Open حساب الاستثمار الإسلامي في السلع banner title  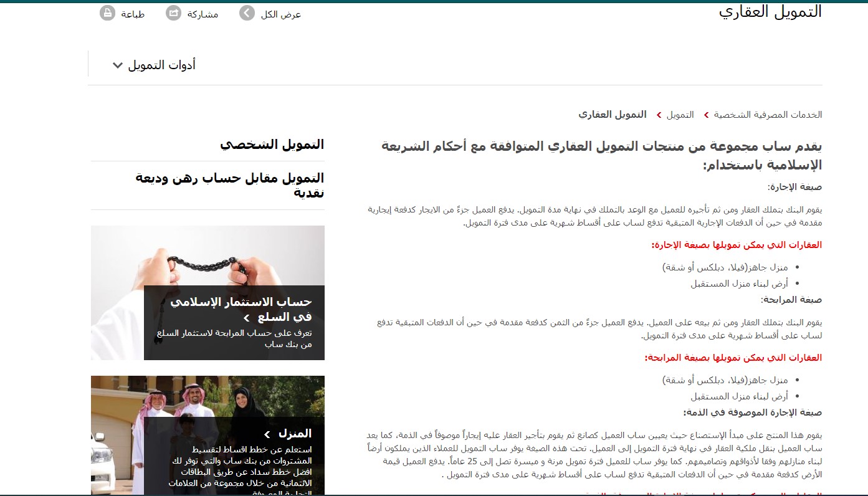(x=241, y=309)
